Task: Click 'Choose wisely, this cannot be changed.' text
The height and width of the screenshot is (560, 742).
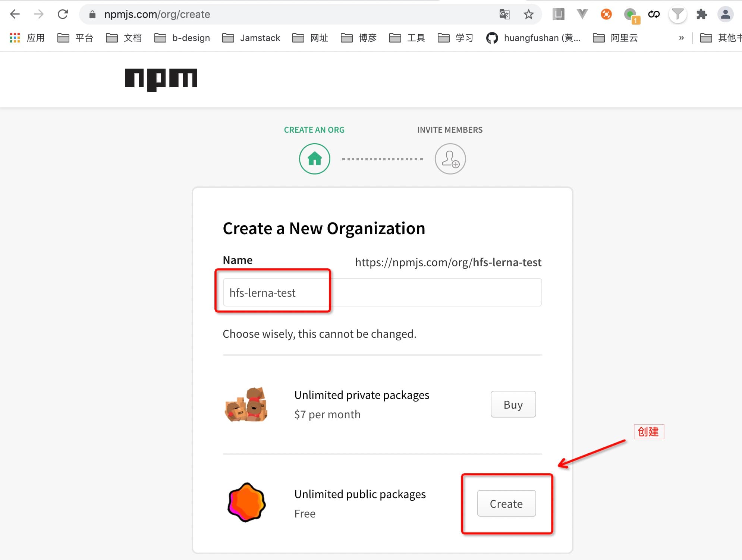Action: pos(320,334)
